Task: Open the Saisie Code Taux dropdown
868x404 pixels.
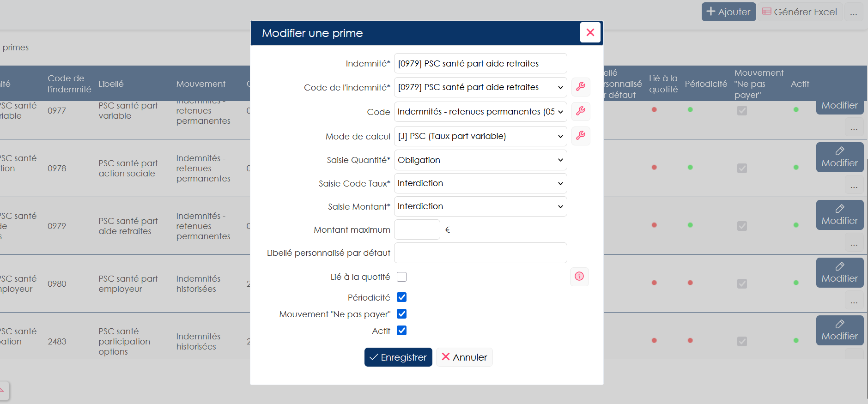Action: (480, 183)
